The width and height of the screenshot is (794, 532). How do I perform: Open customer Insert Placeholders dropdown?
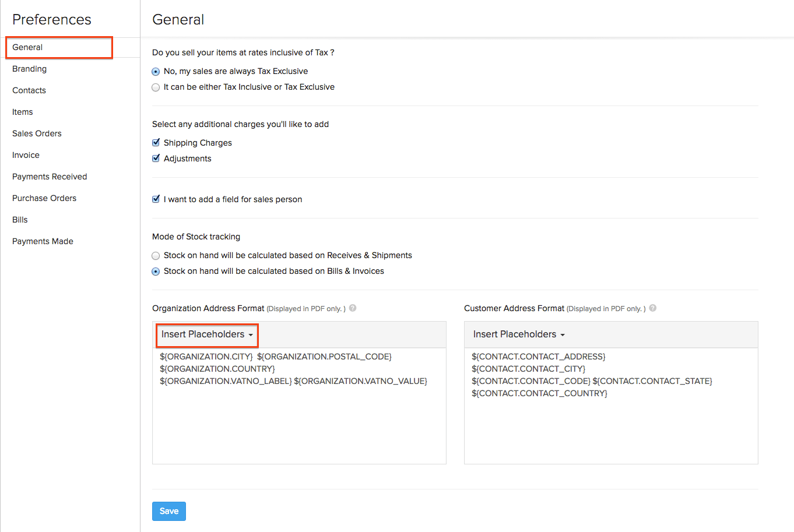[x=519, y=334]
